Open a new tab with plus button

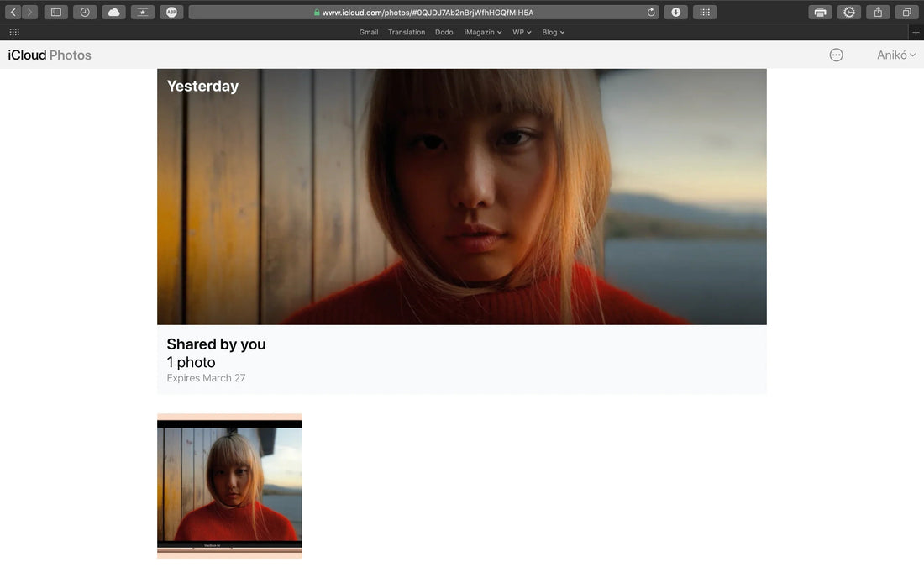(916, 32)
